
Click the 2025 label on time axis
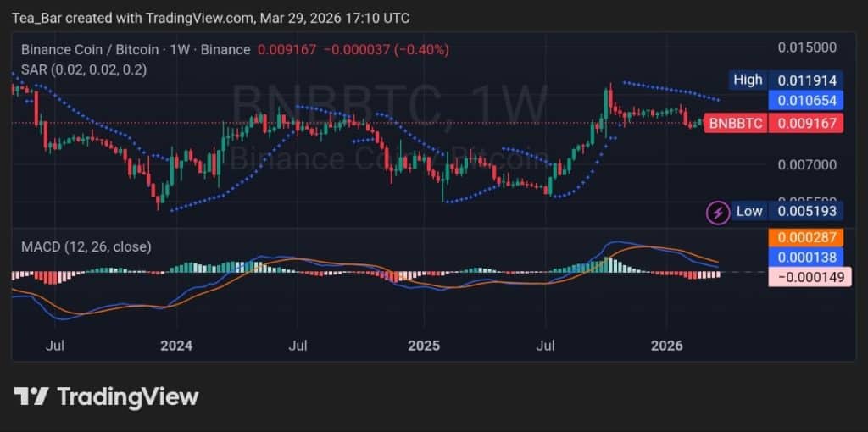(424, 346)
